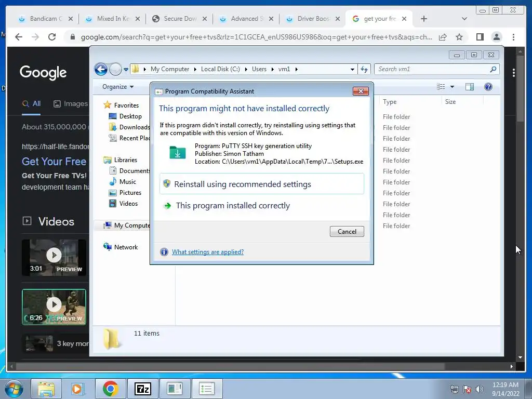This screenshot has height=399, width=532.
Task: Reload the Google search page
Action: point(51,37)
